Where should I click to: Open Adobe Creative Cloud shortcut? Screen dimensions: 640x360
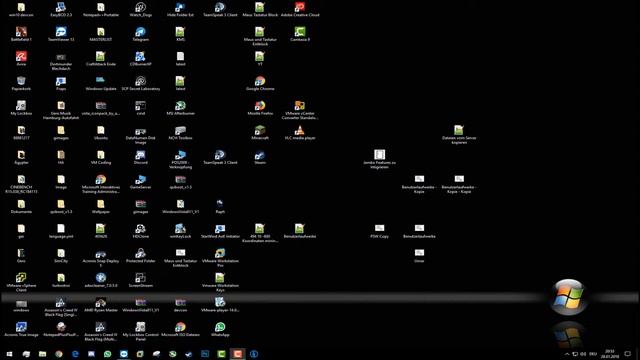300,9
